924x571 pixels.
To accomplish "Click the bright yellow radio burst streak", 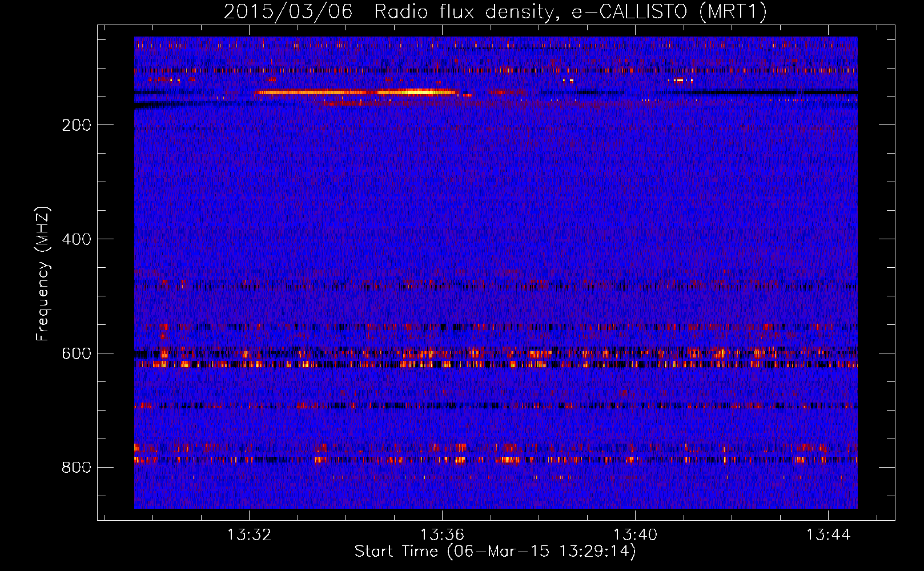I will (357, 92).
